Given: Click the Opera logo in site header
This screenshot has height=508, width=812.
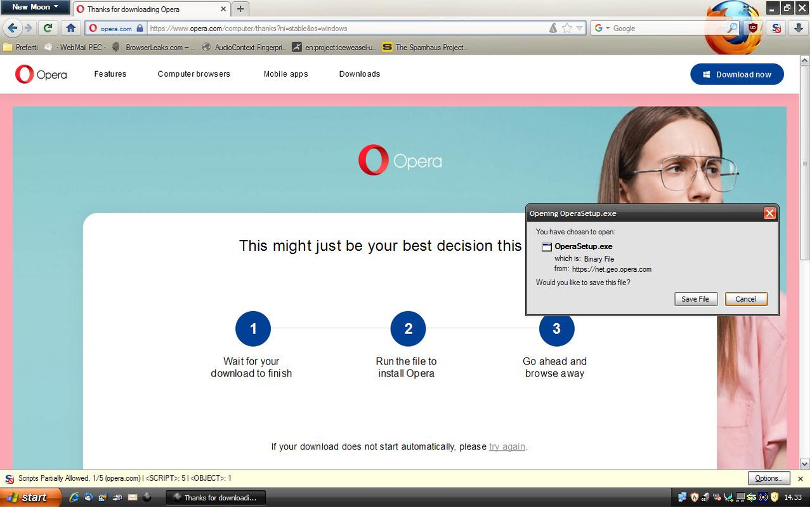Looking at the screenshot, I should coord(41,74).
